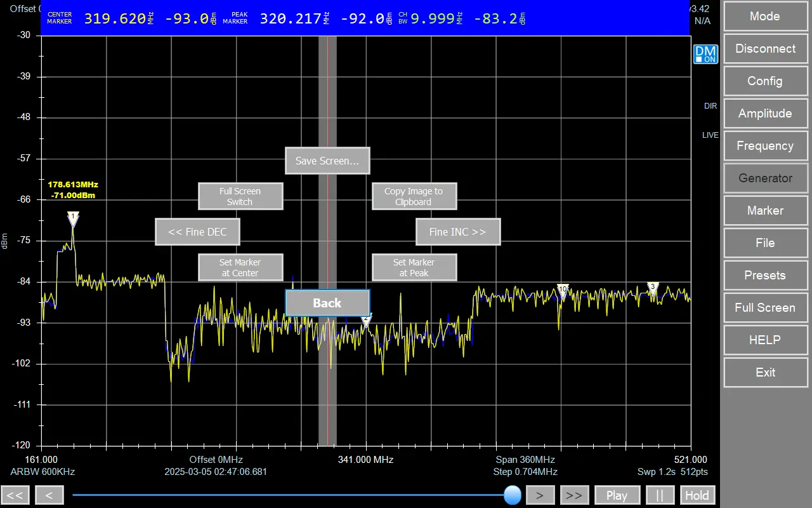Click Fine INC >> button

point(458,232)
